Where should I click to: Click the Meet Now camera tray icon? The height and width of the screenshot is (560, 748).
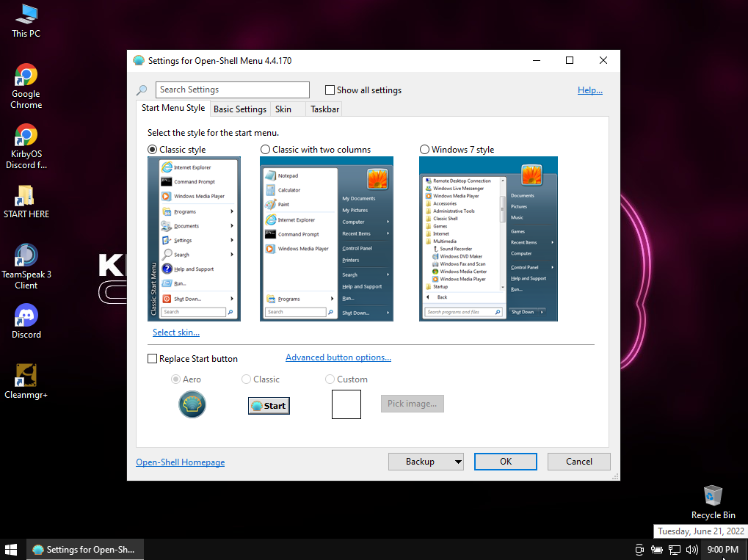point(639,550)
